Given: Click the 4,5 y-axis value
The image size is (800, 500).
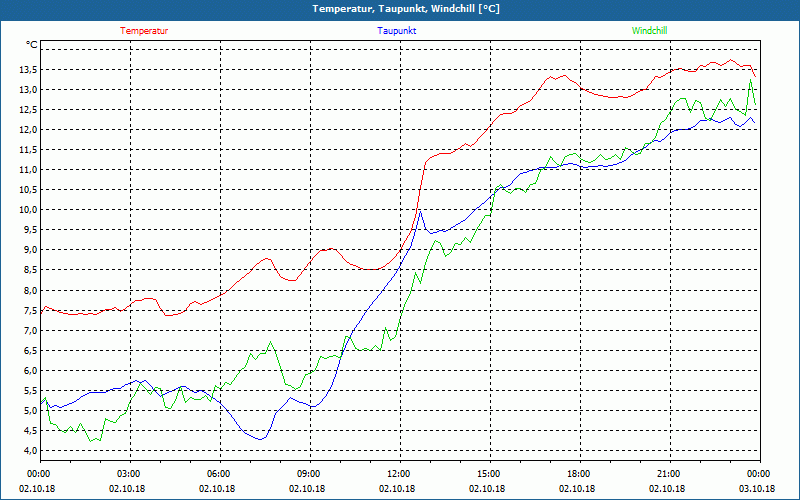Looking at the screenshot, I should coord(31,431).
